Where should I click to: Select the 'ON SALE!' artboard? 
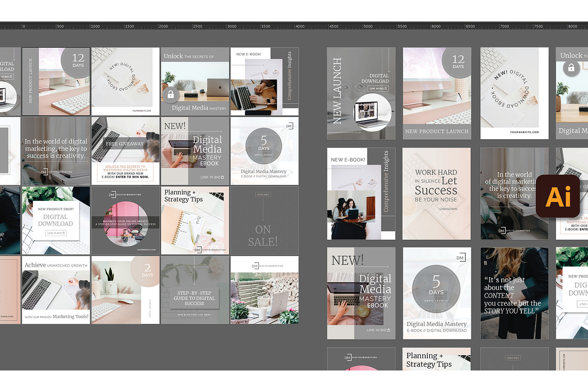pyautogui.click(x=265, y=220)
